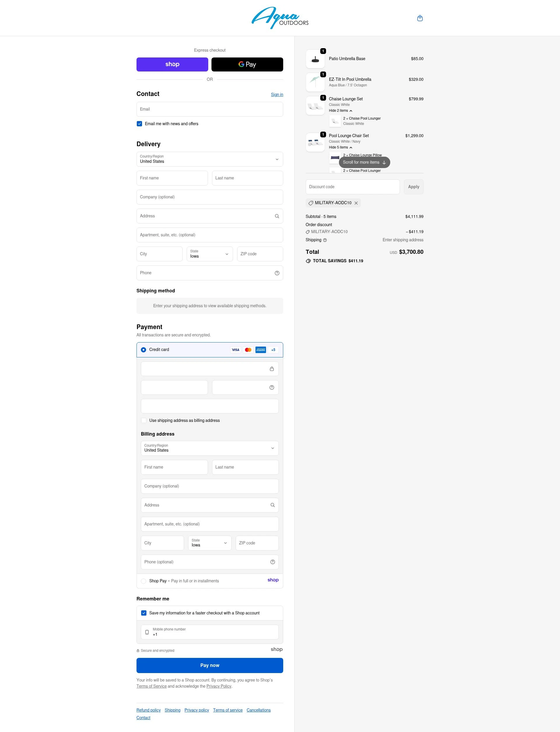Uncheck Save my information for faster checkout
This screenshot has height=732, width=560.
pos(144,613)
